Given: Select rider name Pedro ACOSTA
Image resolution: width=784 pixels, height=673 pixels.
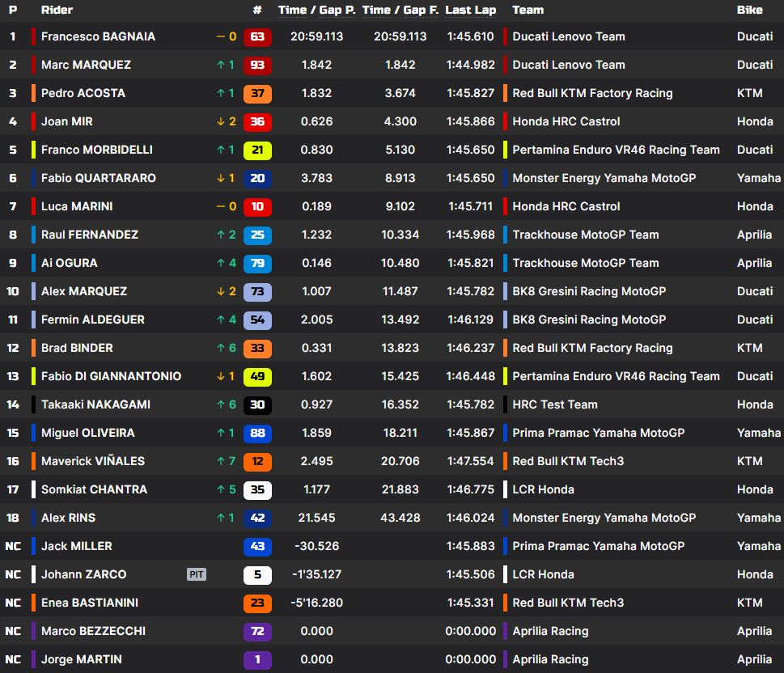Looking at the screenshot, I should 83,93.
